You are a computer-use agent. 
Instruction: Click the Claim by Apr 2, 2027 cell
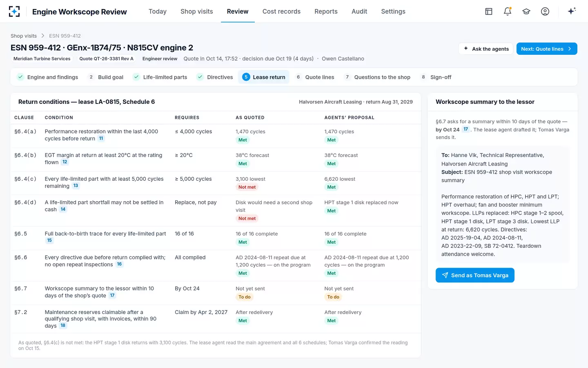[x=201, y=312]
